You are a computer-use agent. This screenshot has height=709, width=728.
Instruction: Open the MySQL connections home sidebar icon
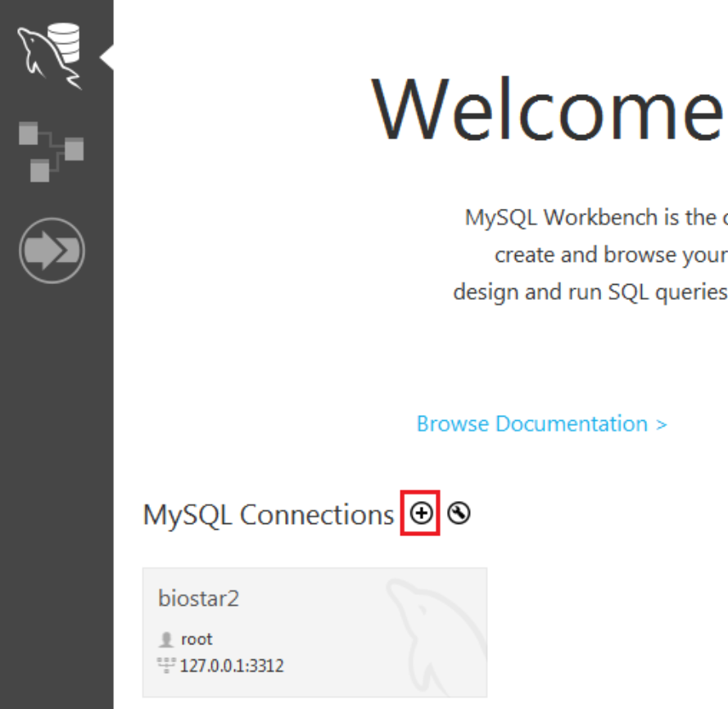click(x=50, y=56)
